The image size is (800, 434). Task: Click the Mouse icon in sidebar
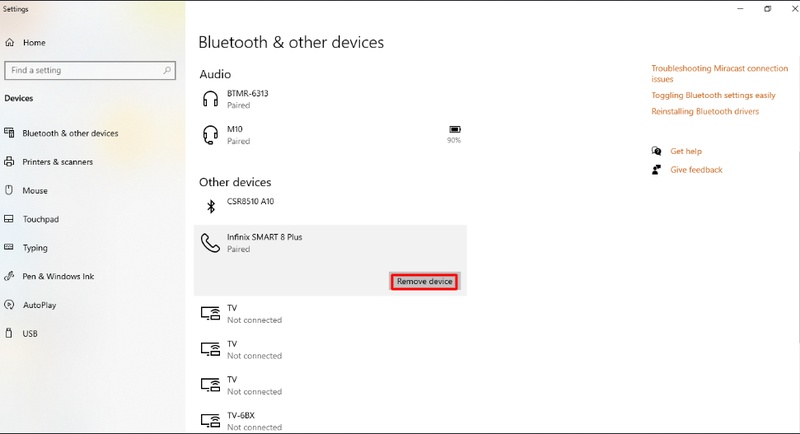pyautogui.click(x=9, y=190)
